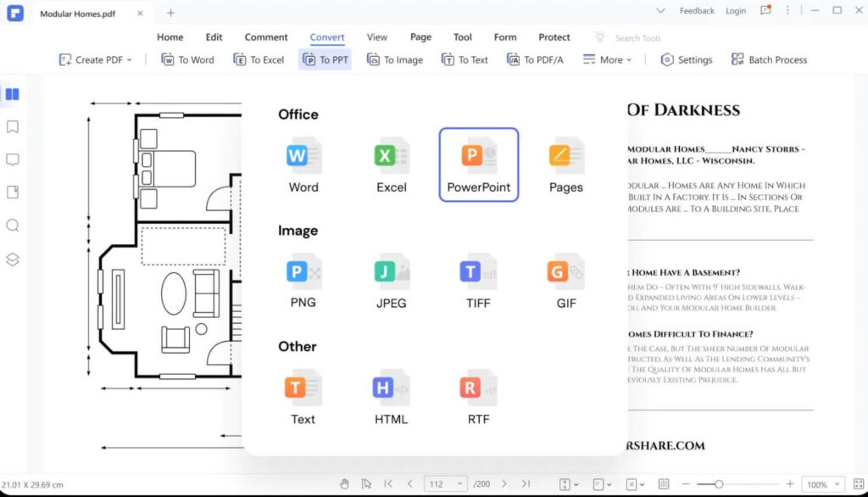The width and height of the screenshot is (868, 497).
Task: Select the PowerPoint conversion option
Action: (x=479, y=165)
